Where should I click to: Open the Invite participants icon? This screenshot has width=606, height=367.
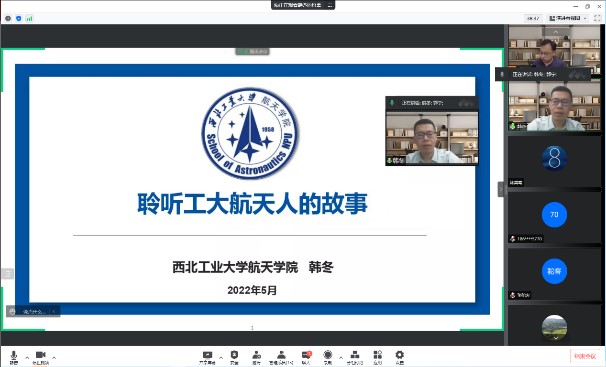pos(257,357)
